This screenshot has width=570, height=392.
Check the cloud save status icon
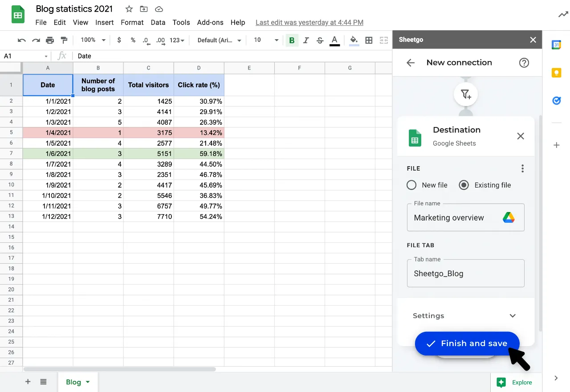click(x=159, y=9)
